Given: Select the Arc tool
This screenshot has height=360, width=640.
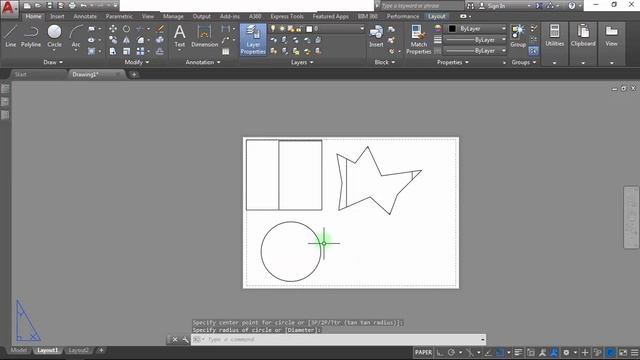Looking at the screenshot, I should click(76, 36).
